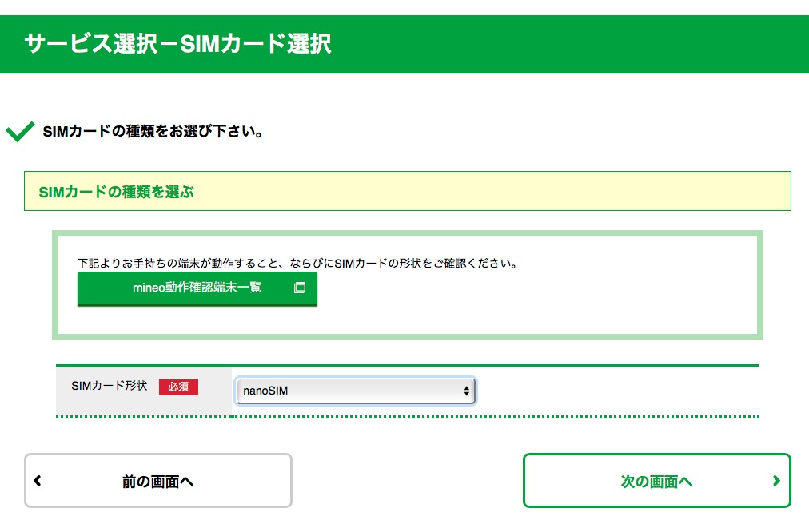Open the mineo動作確認端末一覧 button
This screenshot has height=532, width=809.
pos(197,288)
